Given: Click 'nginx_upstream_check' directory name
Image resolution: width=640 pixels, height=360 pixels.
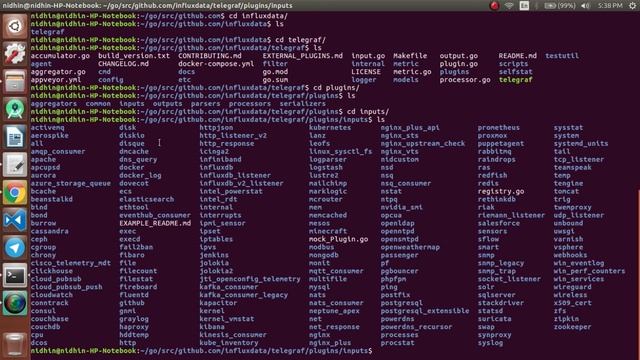Looking at the screenshot, I should [422, 144].
